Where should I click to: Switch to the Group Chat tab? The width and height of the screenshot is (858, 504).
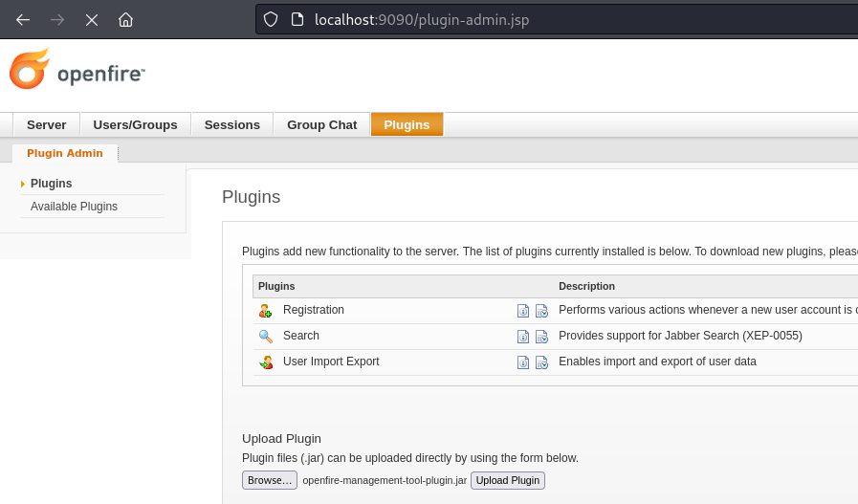point(321,124)
